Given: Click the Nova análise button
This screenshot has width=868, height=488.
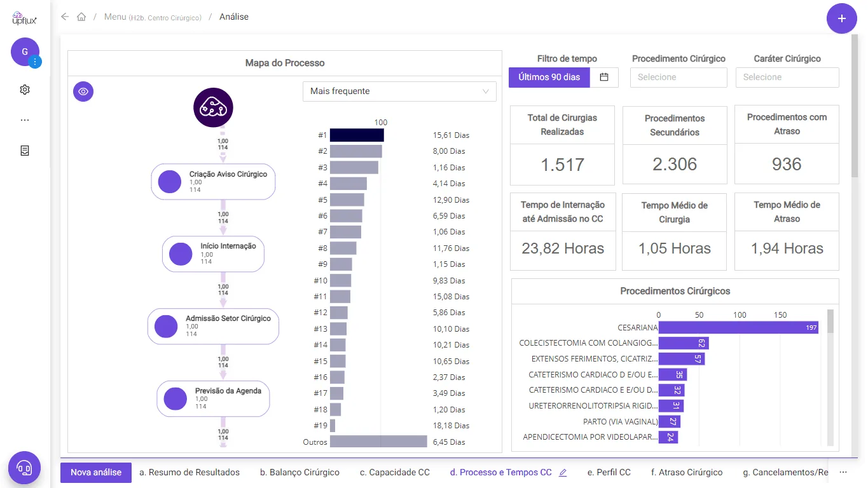Looking at the screenshot, I should 96,473.
